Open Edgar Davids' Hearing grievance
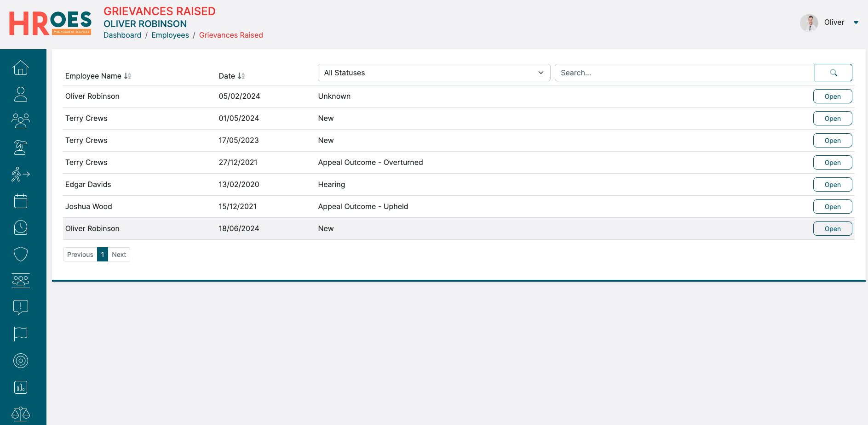The width and height of the screenshot is (868, 425). [x=832, y=185]
